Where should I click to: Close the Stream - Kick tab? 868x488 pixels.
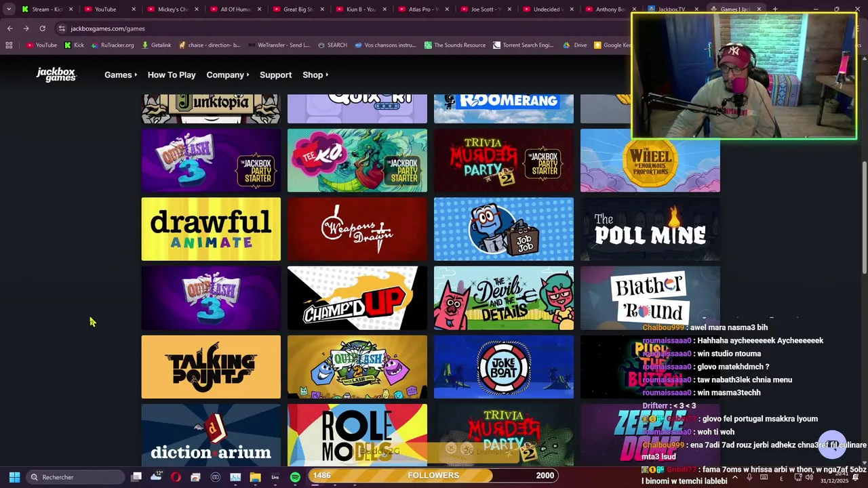(x=71, y=9)
